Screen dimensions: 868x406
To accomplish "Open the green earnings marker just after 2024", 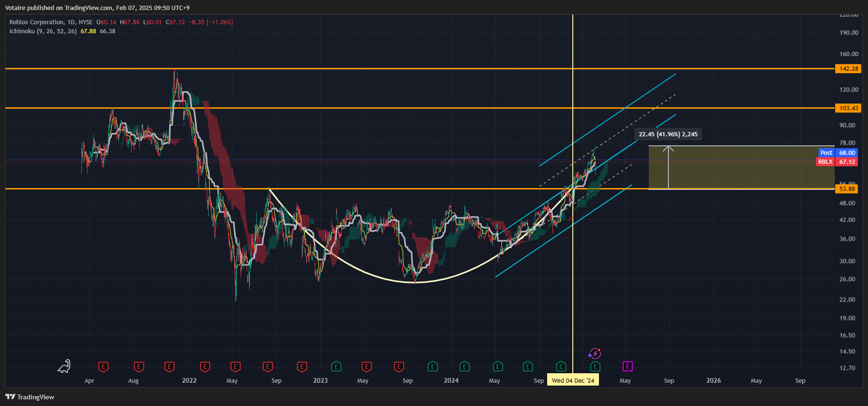I will pyautogui.click(x=464, y=367).
